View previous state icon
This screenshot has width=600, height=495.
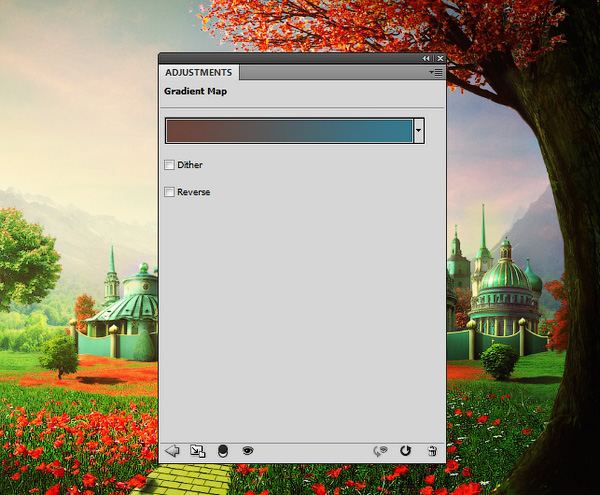click(x=380, y=451)
